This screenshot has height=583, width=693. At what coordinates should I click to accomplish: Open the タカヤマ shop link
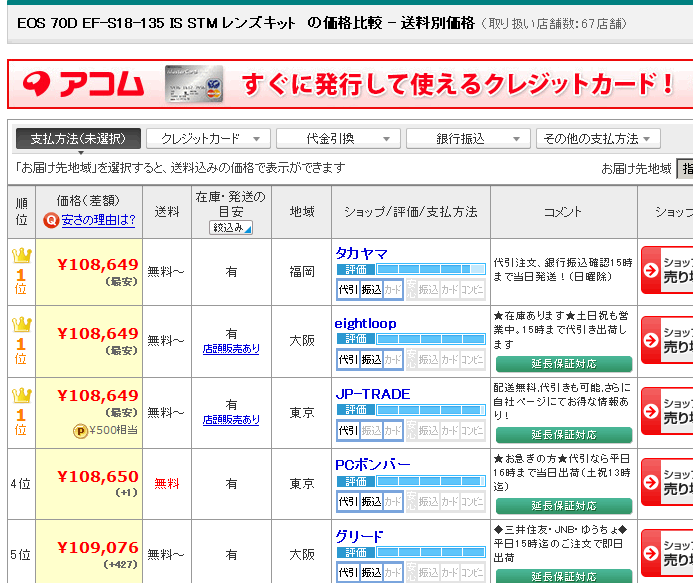361,253
